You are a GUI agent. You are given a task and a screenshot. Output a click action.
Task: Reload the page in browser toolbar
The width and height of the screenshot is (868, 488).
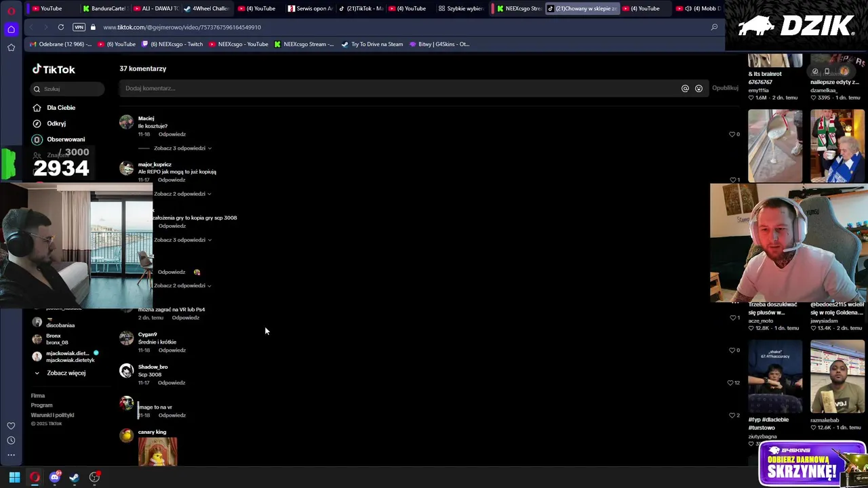tap(61, 27)
